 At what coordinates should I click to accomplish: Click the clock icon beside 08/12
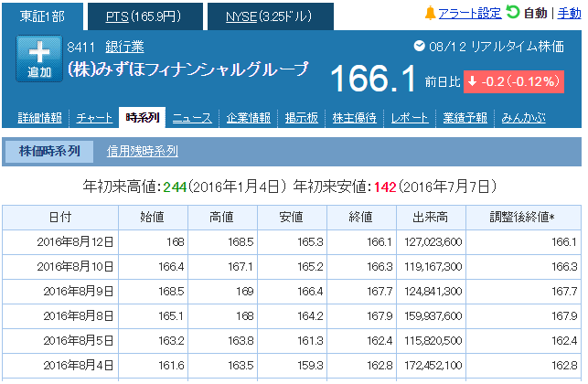click(x=419, y=46)
